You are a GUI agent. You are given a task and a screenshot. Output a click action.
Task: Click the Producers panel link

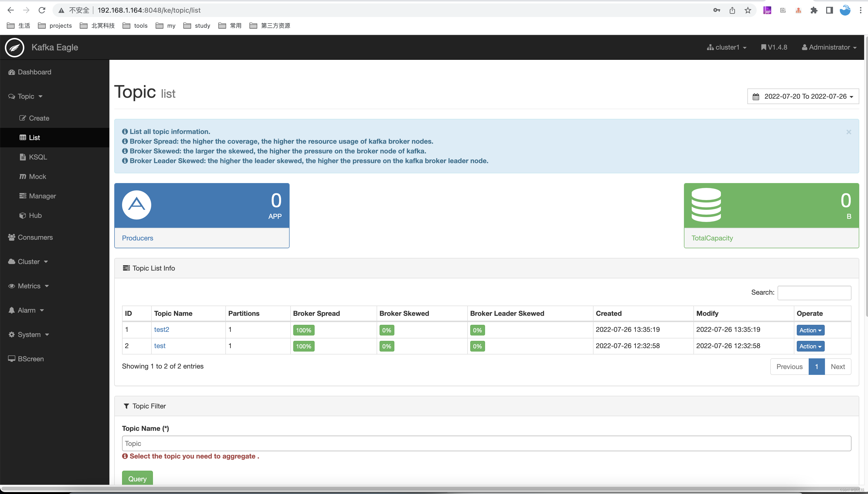coord(137,238)
